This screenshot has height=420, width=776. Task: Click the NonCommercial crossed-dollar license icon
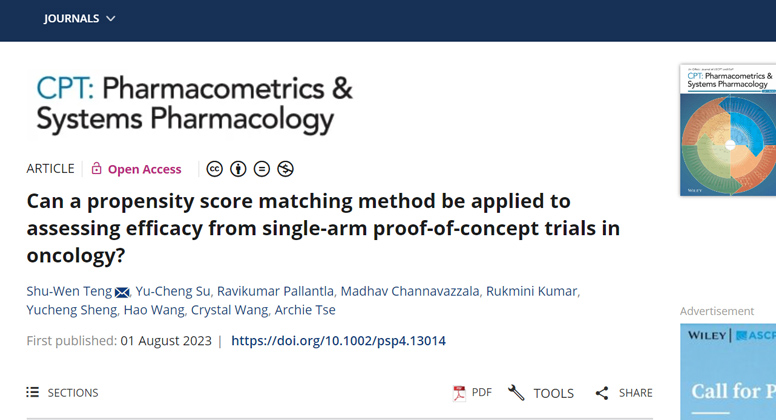tap(286, 169)
